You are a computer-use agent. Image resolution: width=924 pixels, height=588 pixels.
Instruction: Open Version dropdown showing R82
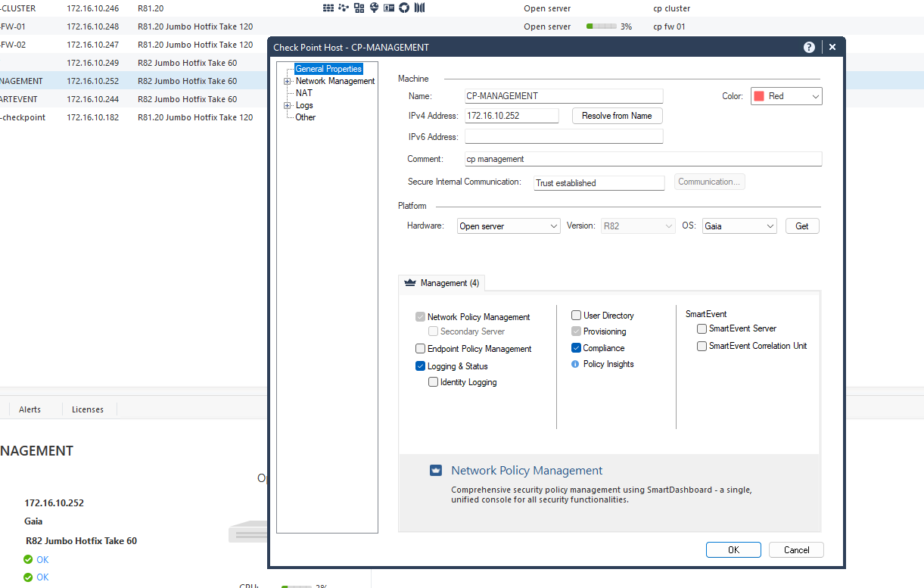coord(638,226)
